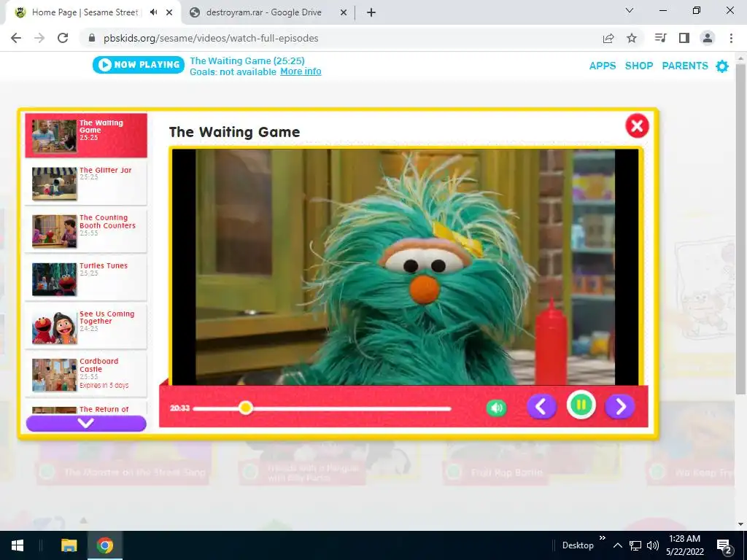Viewport: 747px width, 560px height.
Task: Open the SHOP link
Action: coord(639,66)
